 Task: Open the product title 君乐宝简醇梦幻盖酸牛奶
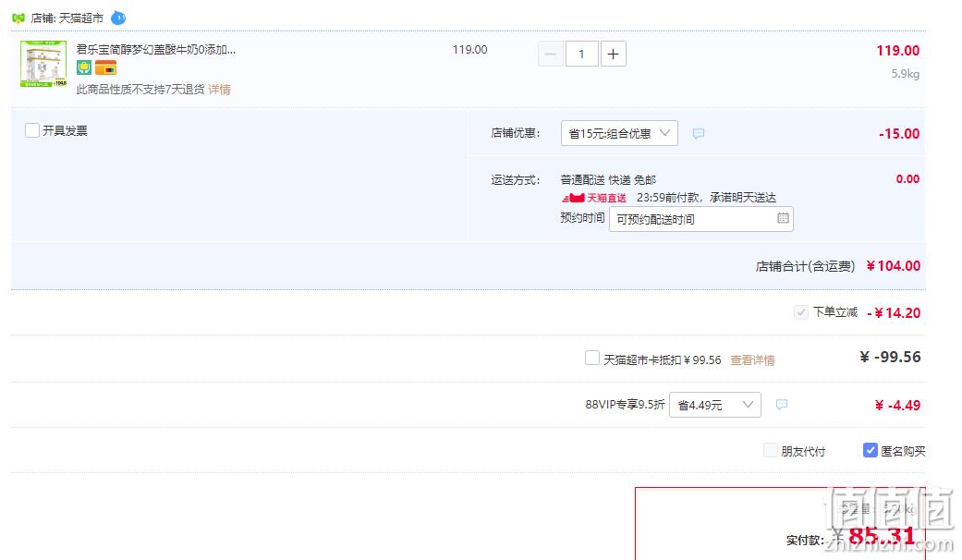click(156, 49)
